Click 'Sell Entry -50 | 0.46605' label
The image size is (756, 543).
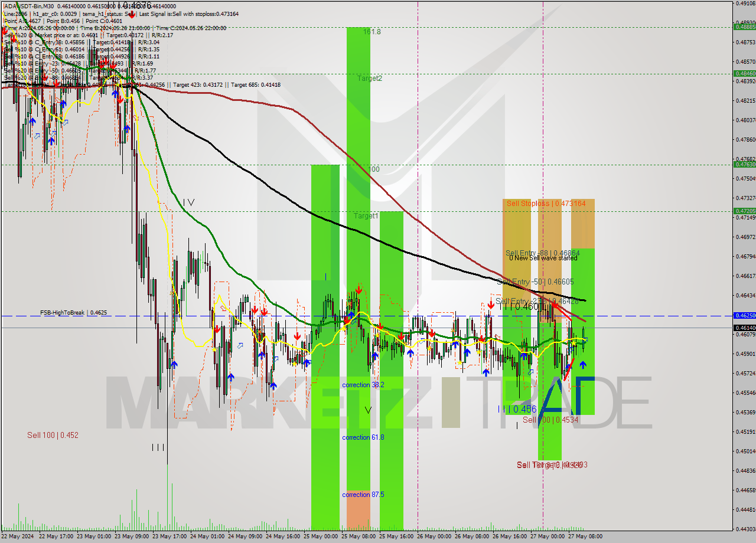click(535, 282)
